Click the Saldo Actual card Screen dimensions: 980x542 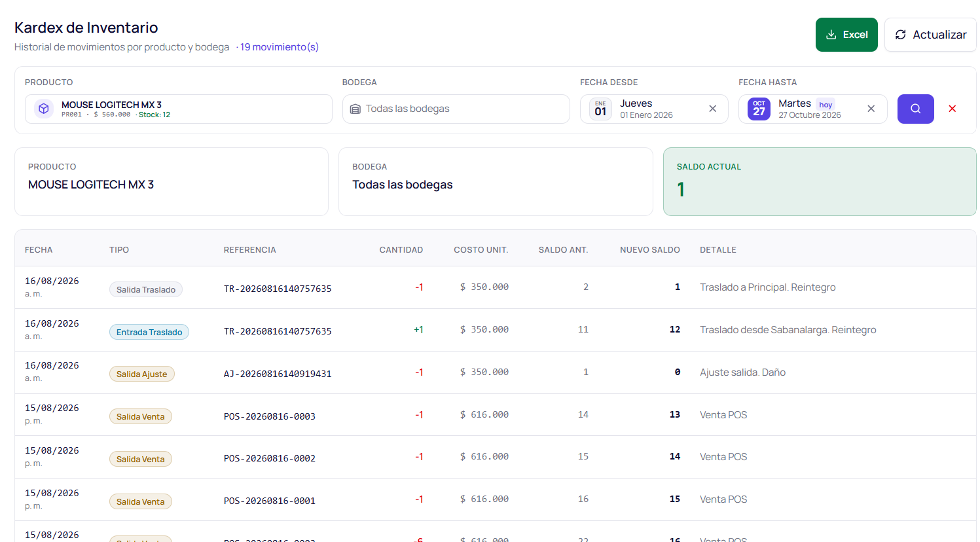click(x=820, y=181)
